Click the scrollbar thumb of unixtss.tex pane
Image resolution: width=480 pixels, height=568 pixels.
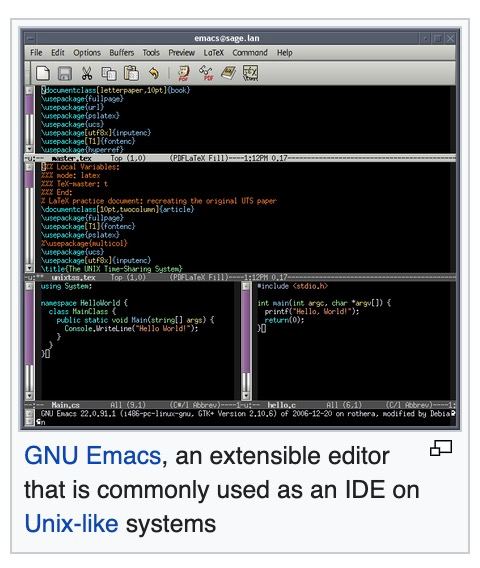coord(29,180)
